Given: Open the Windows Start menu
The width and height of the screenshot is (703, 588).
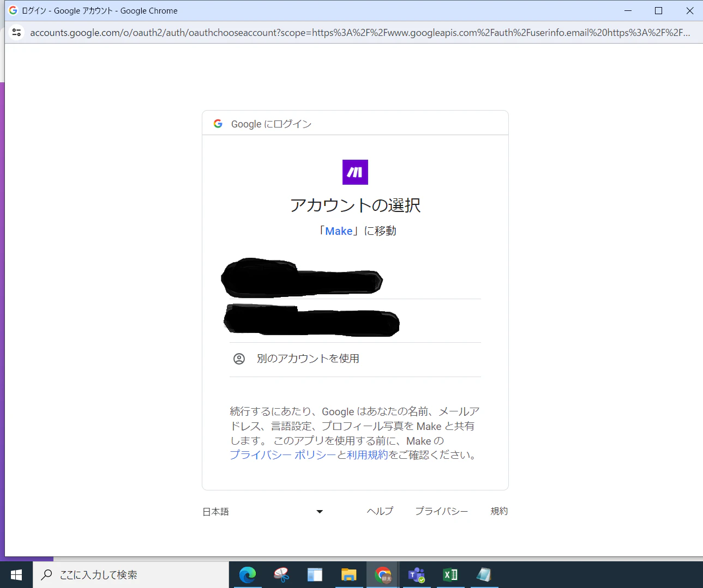Looking at the screenshot, I should [x=16, y=575].
